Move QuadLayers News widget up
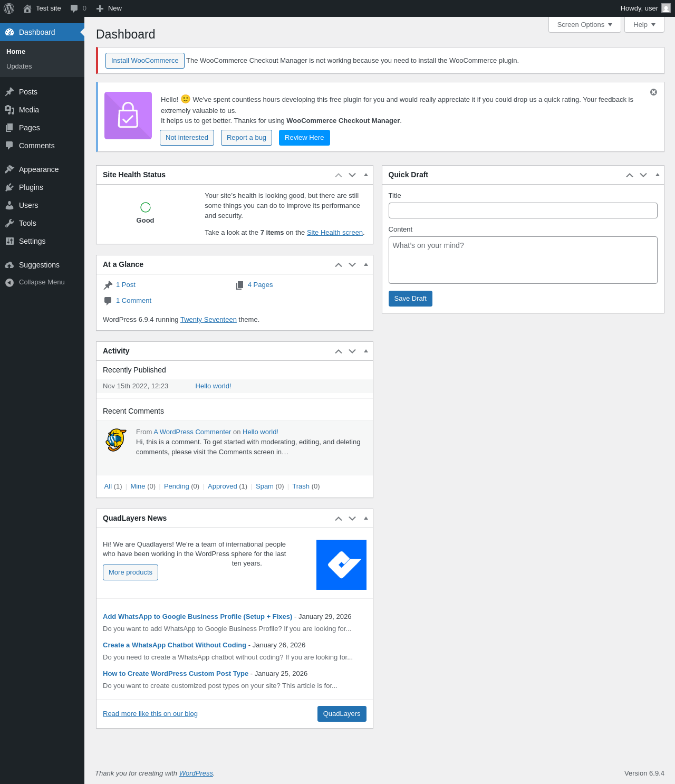Viewport: 675px width, 784px height. click(x=339, y=519)
